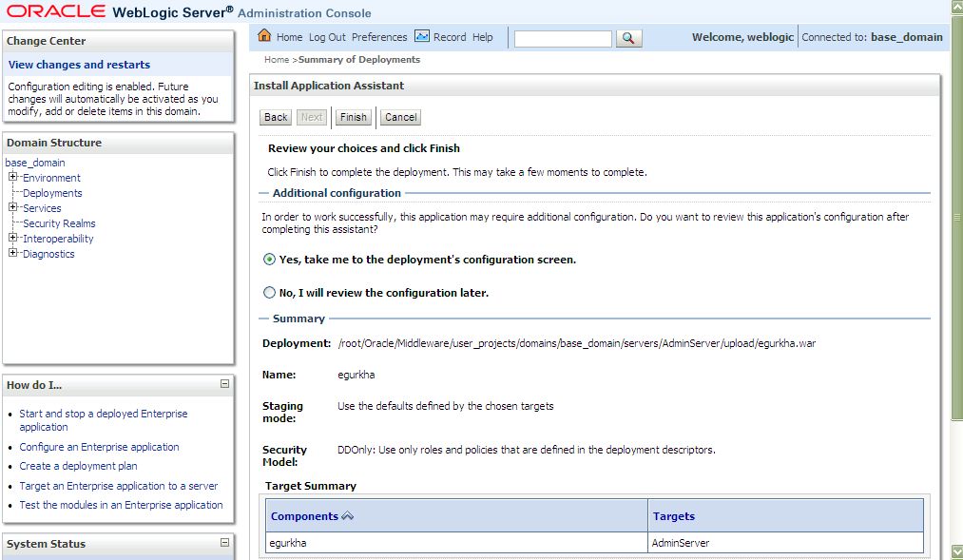This screenshot has width=963, height=560.
Task: Open Deployments in Domain Structure
Action: point(52,193)
